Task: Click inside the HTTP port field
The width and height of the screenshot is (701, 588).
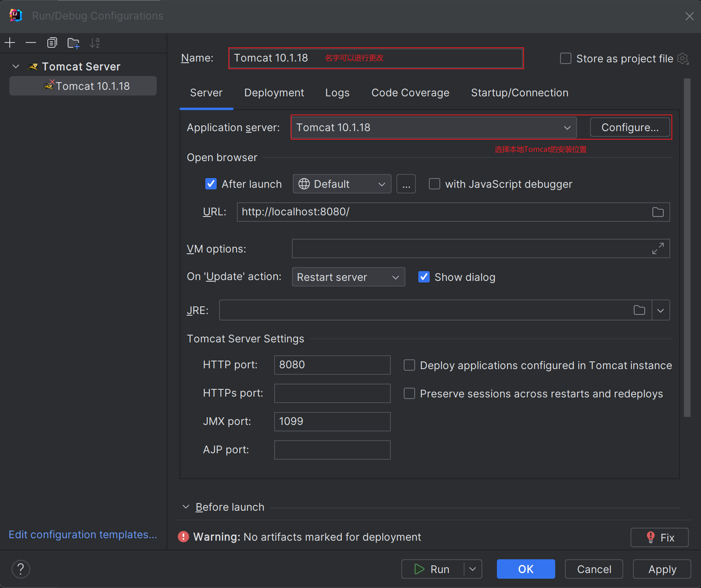Action: coord(332,365)
